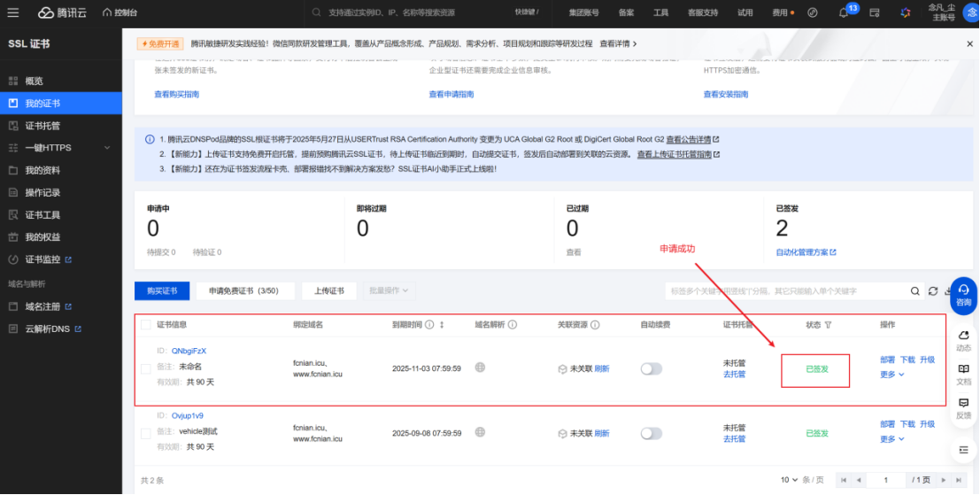The height and width of the screenshot is (495, 980).
Task: Toggle auto-renew switch for Ovjup1v9 certificate
Action: click(651, 433)
